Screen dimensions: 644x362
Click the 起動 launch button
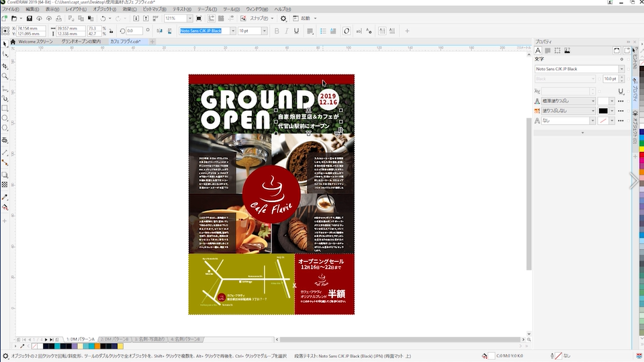304,19
